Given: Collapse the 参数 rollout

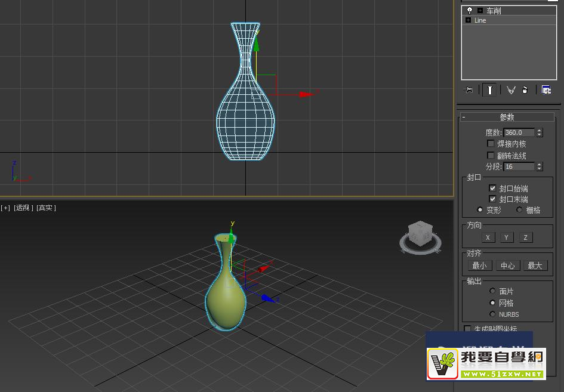Looking at the screenshot, I should (464, 117).
